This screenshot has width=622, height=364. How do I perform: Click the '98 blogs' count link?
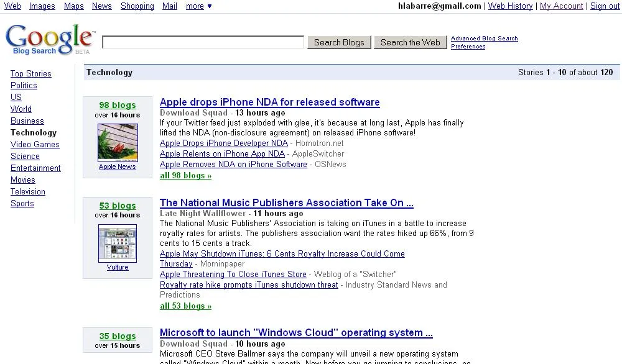coord(118,105)
